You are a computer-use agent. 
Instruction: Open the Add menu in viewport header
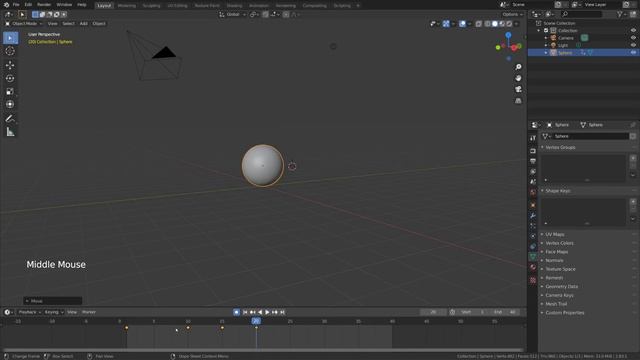pyautogui.click(x=84, y=24)
